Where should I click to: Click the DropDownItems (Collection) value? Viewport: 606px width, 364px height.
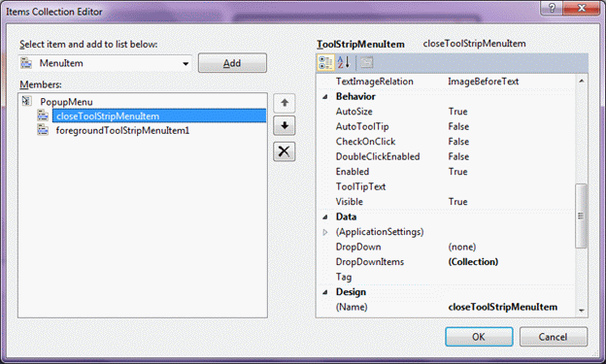pyautogui.click(x=473, y=262)
